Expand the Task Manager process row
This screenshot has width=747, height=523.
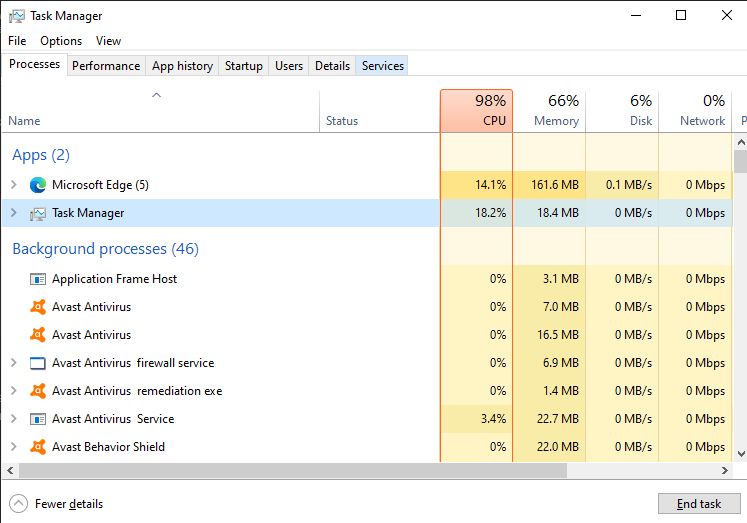pyautogui.click(x=14, y=212)
